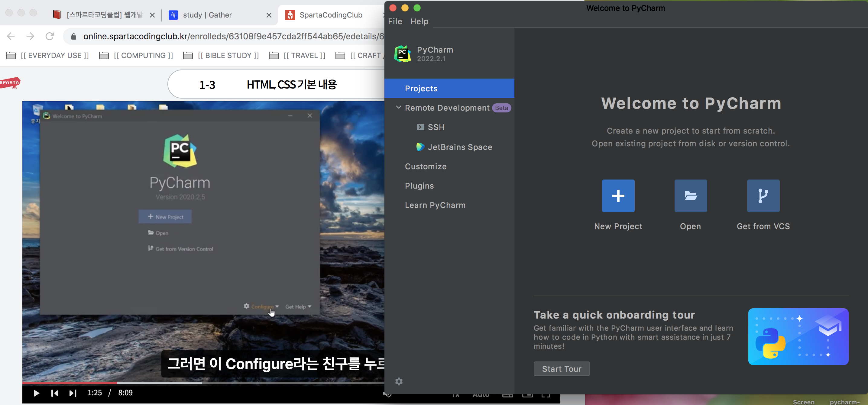This screenshot has width=868, height=405.
Task: Click the Start Tour button
Action: coord(561,369)
